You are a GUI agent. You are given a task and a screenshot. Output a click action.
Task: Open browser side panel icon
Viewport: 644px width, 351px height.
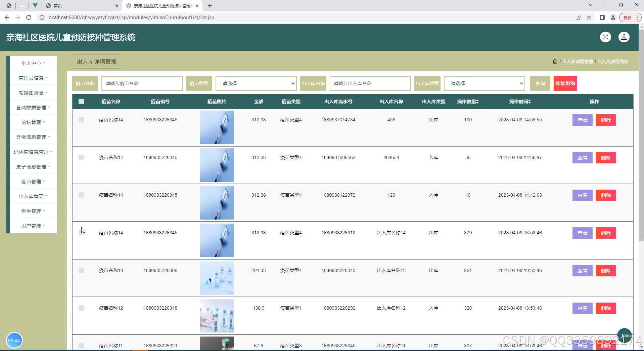click(602, 17)
